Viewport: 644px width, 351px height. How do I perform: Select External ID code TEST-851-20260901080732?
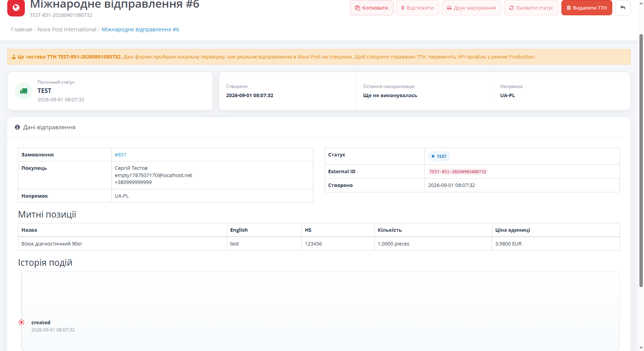pos(458,172)
